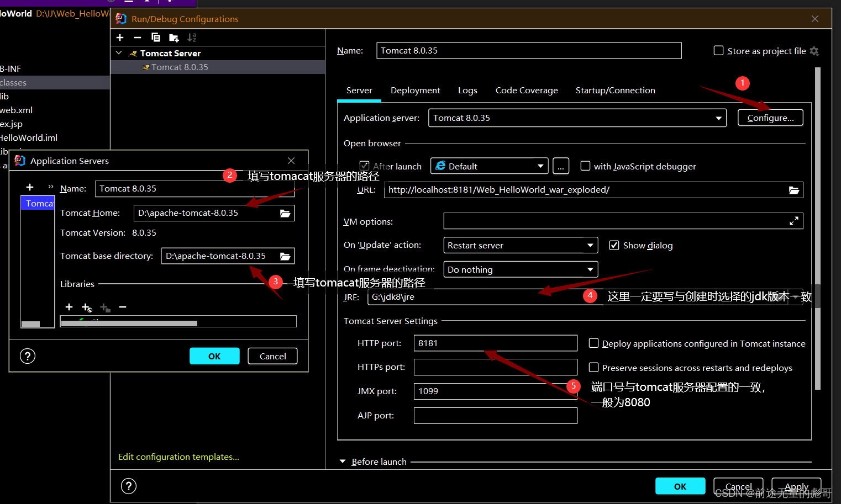Select HelloWorld.iml in project tree

click(29, 137)
